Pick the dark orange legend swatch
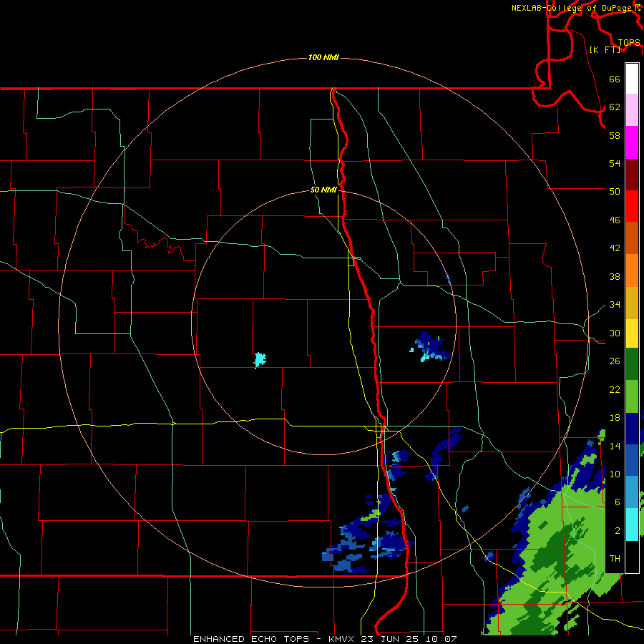This screenshot has width=644, height=644. tap(632, 238)
